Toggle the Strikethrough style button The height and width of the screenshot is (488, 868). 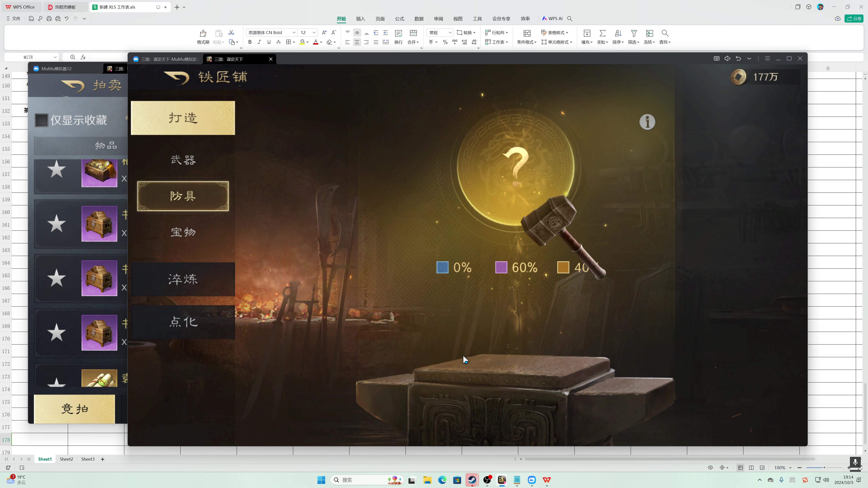[278, 42]
